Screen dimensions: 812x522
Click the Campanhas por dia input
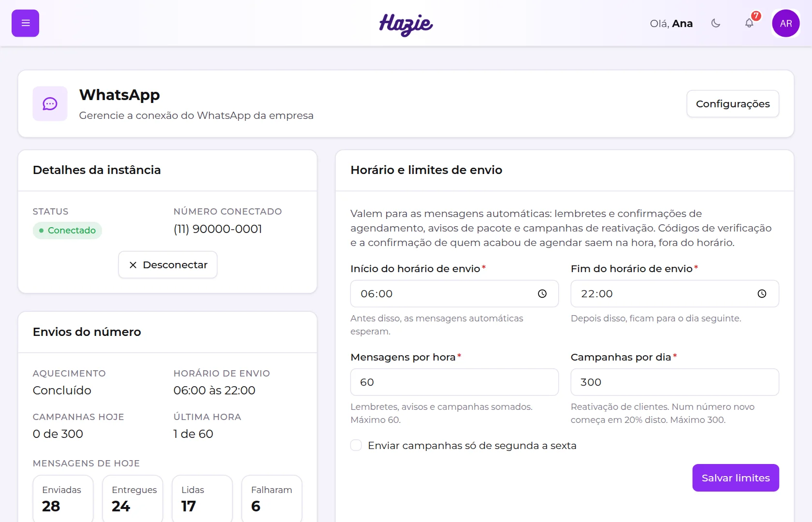pyautogui.click(x=675, y=382)
